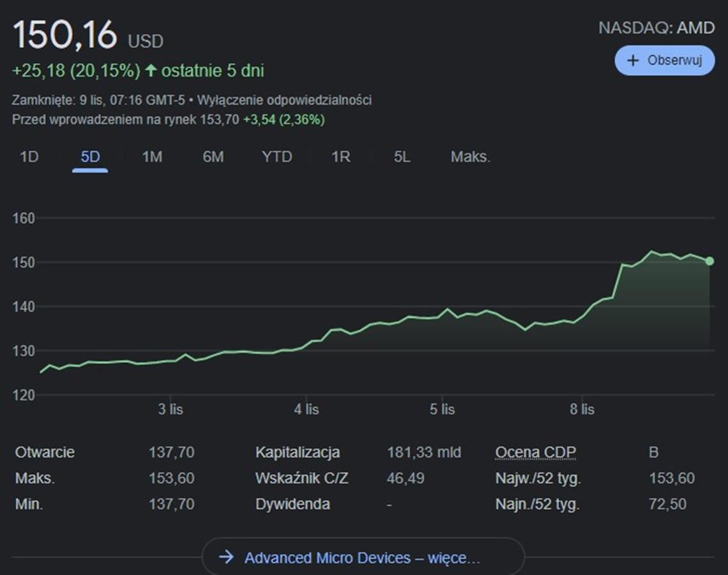Click the NASDAQ: AMD ticker label
This screenshot has height=575, width=728.
656,28
